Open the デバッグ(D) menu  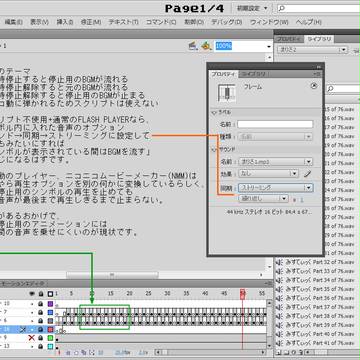227,22
